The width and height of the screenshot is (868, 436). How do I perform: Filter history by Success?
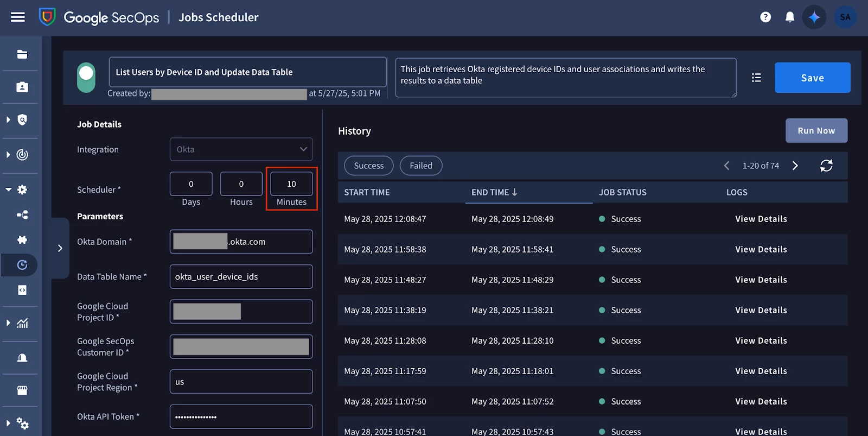(369, 166)
